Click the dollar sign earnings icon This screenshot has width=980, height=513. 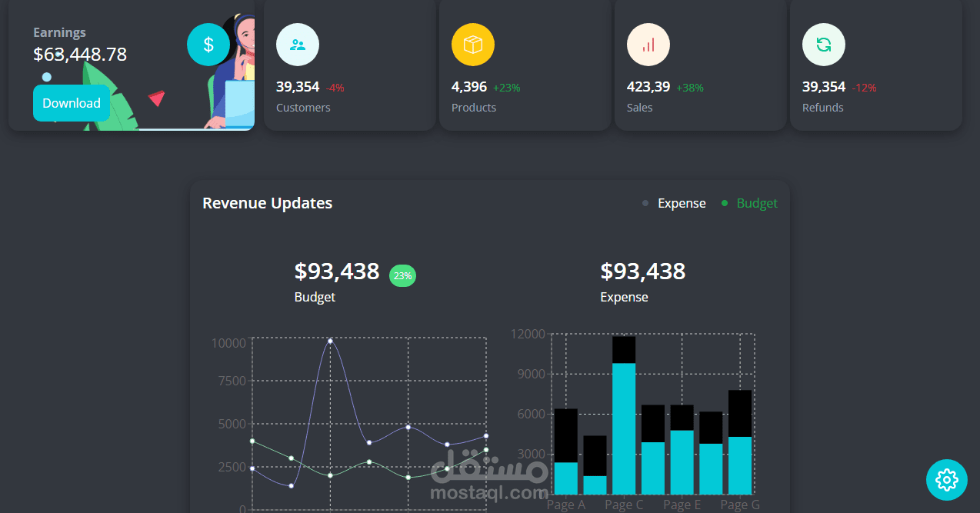tap(208, 45)
